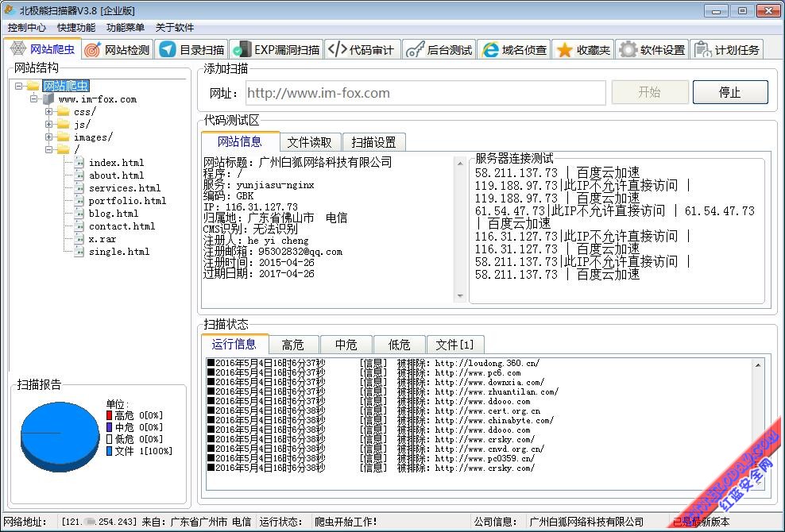The height and width of the screenshot is (532, 785).
Task: Collapse the 网站爬虫 root tree node
Action: pyautogui.click(x=18, y=86)
